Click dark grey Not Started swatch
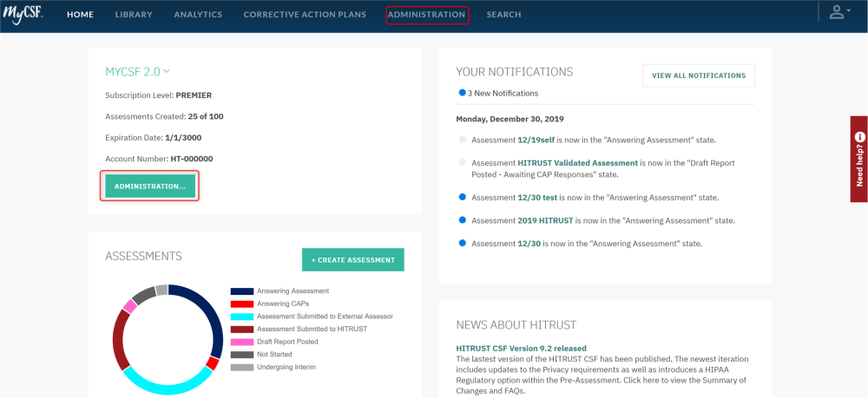Viewport: 868px width, 398px height. [x=242, y=355]
